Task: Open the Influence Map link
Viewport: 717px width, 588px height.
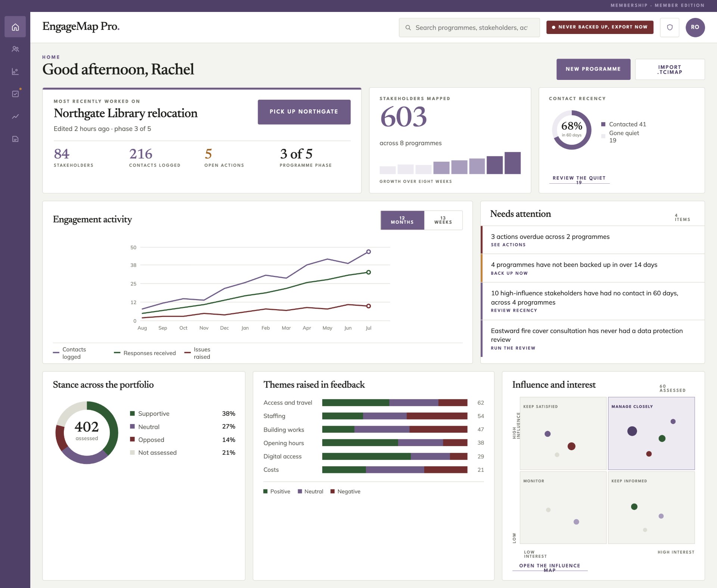Action: [x=550, y=567]
